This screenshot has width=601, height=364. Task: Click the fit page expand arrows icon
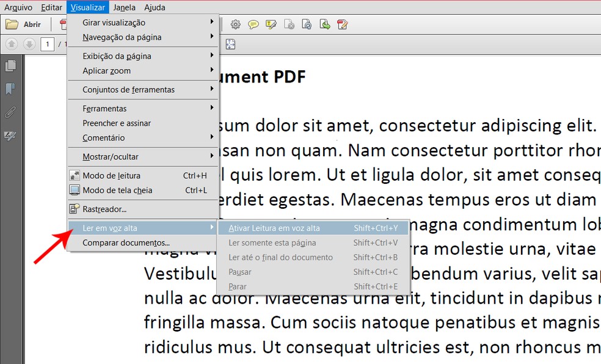[230, 44]
